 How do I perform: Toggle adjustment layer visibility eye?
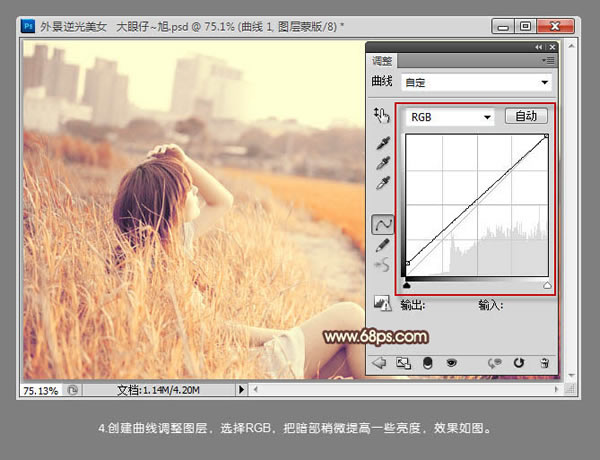pyautogui.click(x=451, y=362)
